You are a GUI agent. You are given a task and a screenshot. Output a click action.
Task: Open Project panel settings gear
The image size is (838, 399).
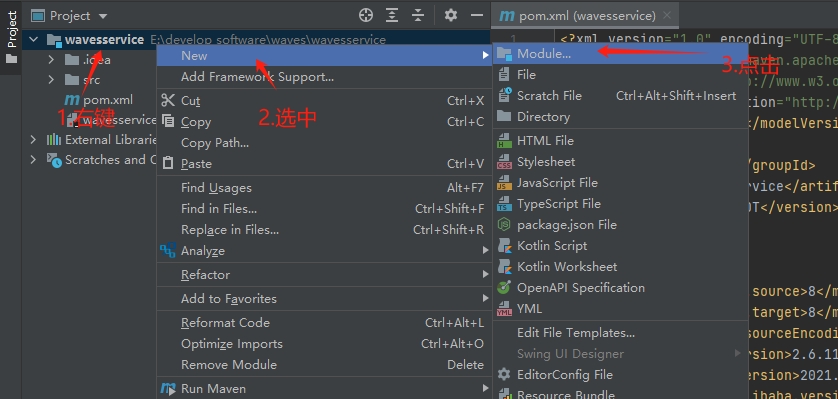[x=451, y=15]
